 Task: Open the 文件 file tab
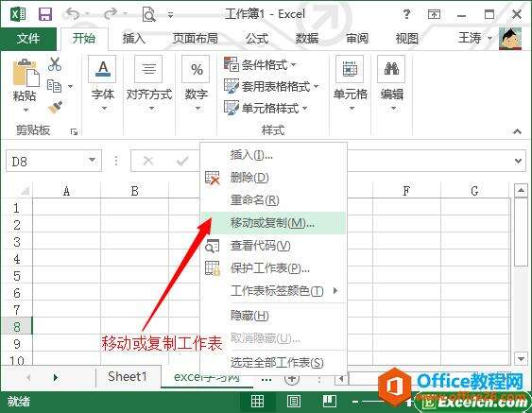tap(28, 39)
